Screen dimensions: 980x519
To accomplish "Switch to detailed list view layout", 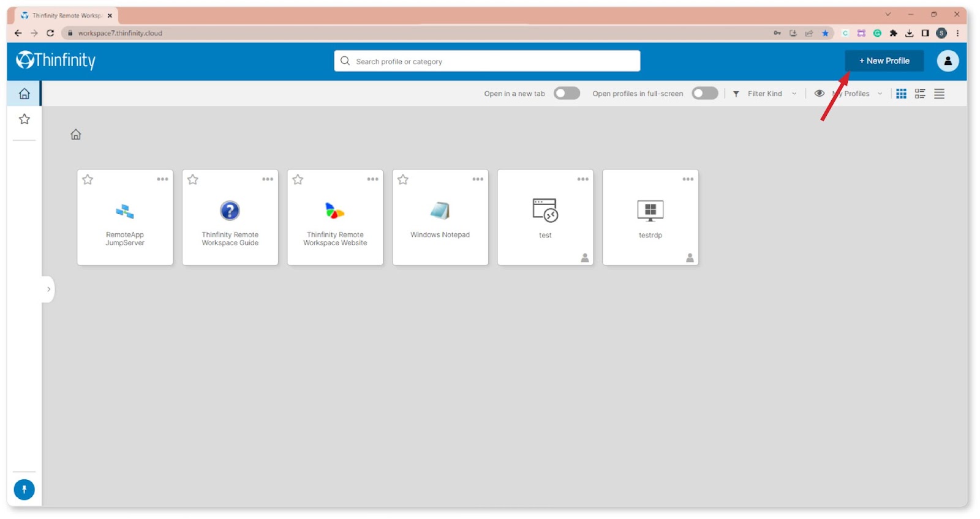I will [x=920, y=94].
